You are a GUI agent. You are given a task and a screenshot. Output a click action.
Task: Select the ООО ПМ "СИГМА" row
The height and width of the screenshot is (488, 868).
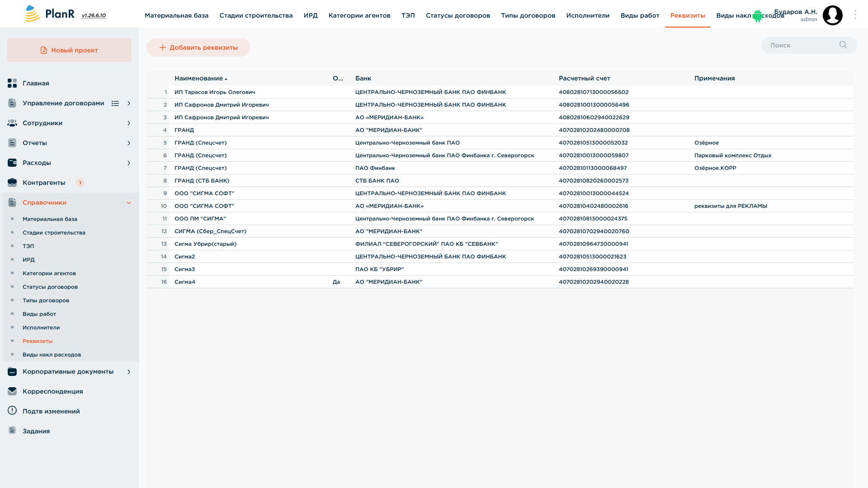(x=500, y=219)
